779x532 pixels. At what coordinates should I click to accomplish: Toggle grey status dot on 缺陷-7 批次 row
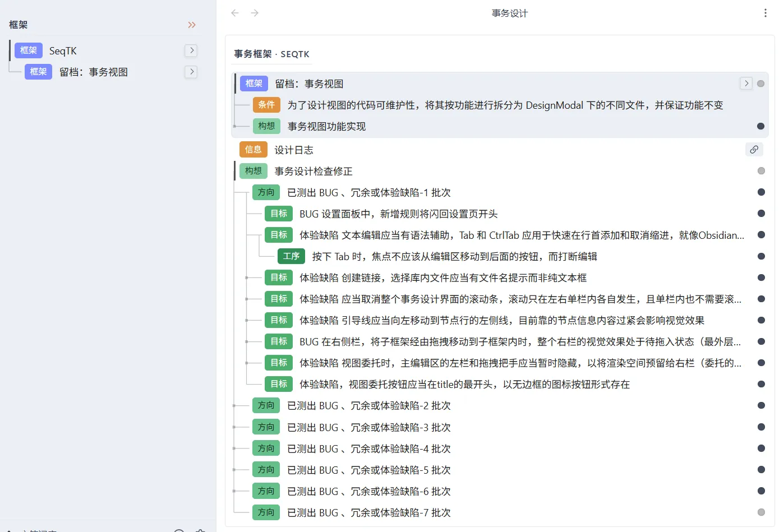tap(761, 512)
